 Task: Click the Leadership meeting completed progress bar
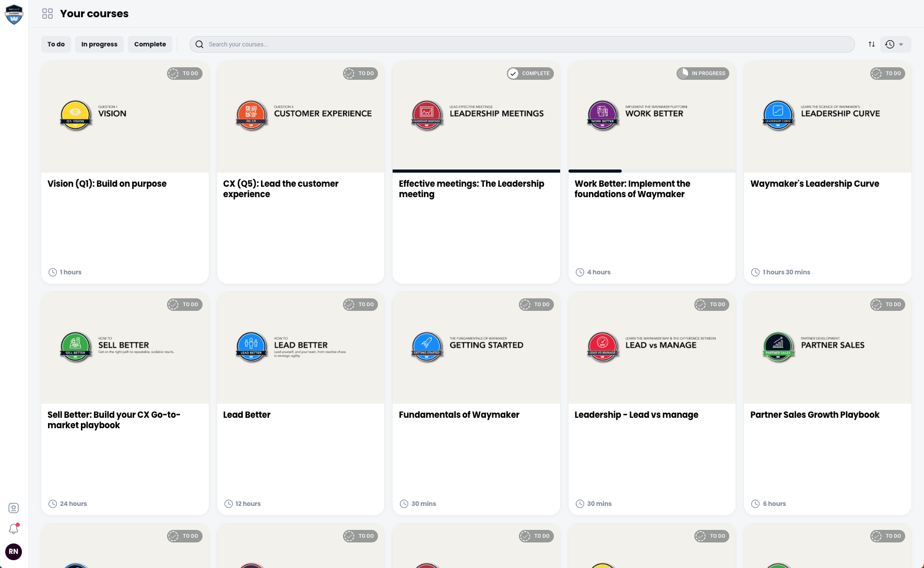click(476, 171)
